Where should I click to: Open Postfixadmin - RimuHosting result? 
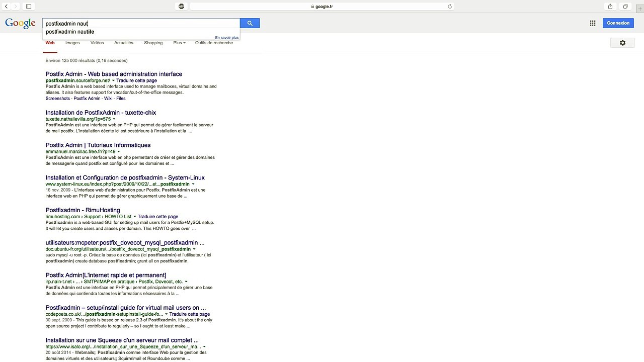coord(83,210)
